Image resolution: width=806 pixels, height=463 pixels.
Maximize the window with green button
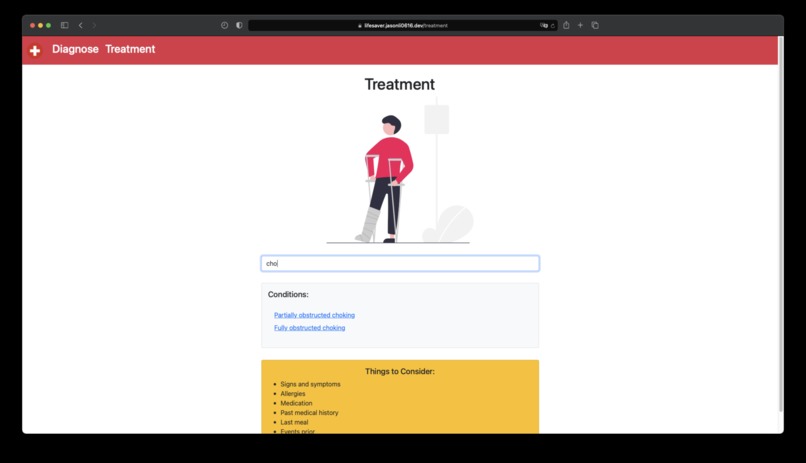click(49, 25)
